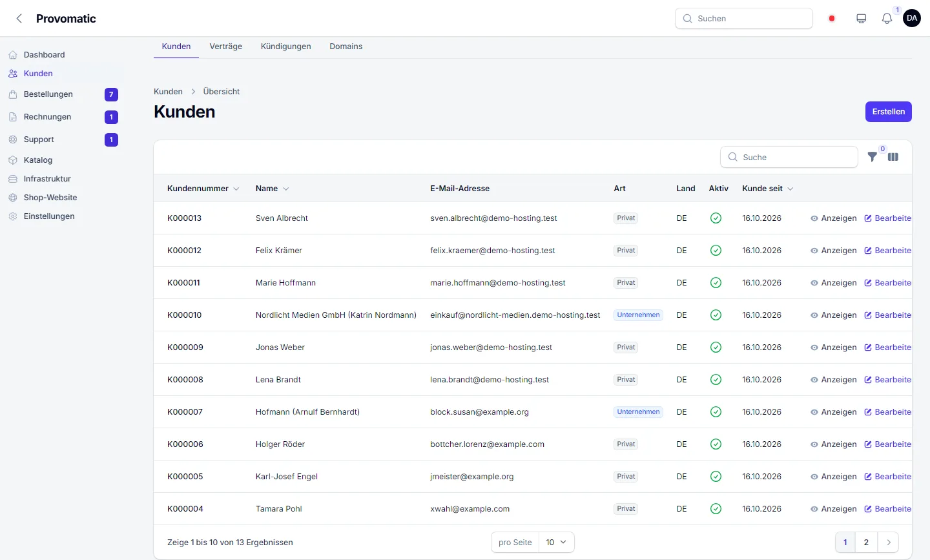This screenshot has width=930, height=560.
Task: Toggle table columns with the columns icon
Action: (893, 157)
